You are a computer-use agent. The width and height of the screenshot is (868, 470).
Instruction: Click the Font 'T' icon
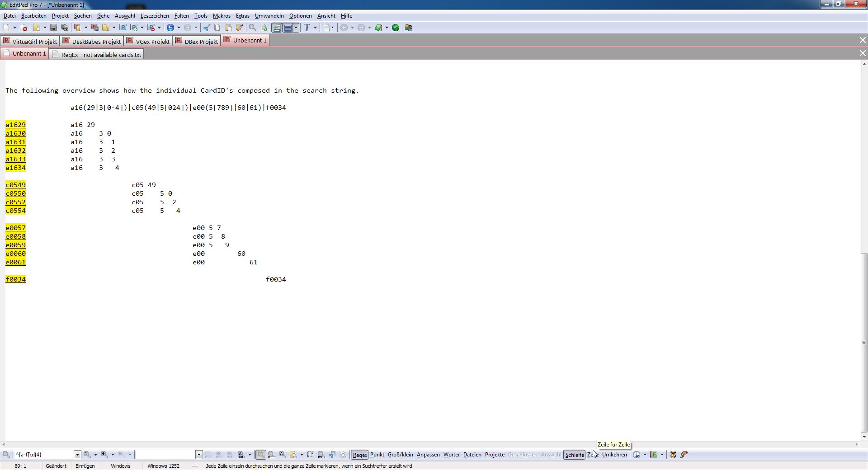(x=307, y=28)
